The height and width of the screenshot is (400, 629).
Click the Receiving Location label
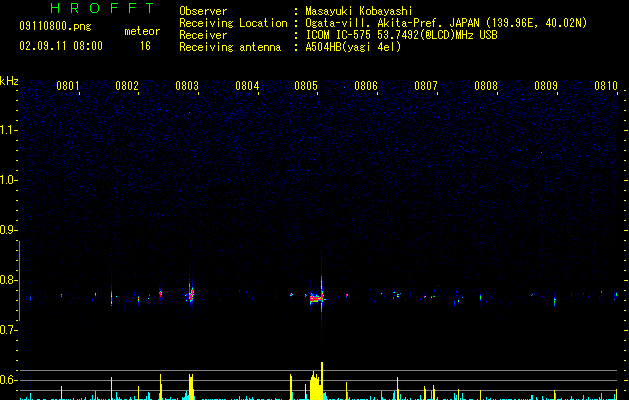pos(233,23)
